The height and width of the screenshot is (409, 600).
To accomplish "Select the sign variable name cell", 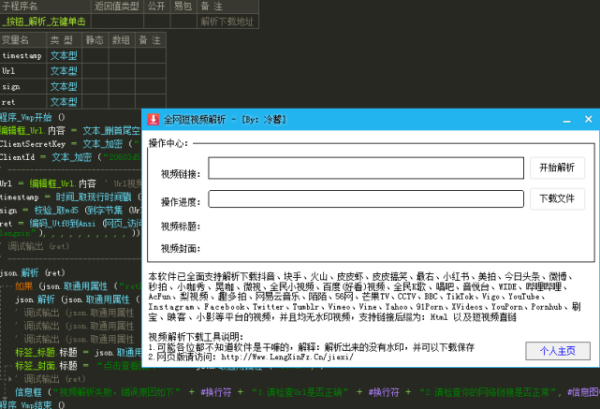I will (x=24, y=87).
